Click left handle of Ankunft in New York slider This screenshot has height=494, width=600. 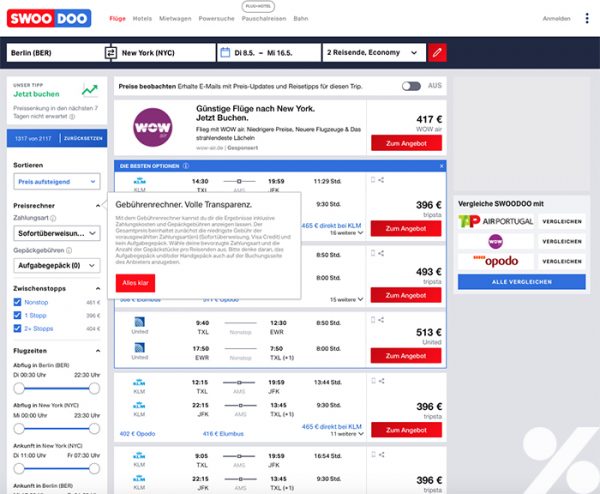19,468
